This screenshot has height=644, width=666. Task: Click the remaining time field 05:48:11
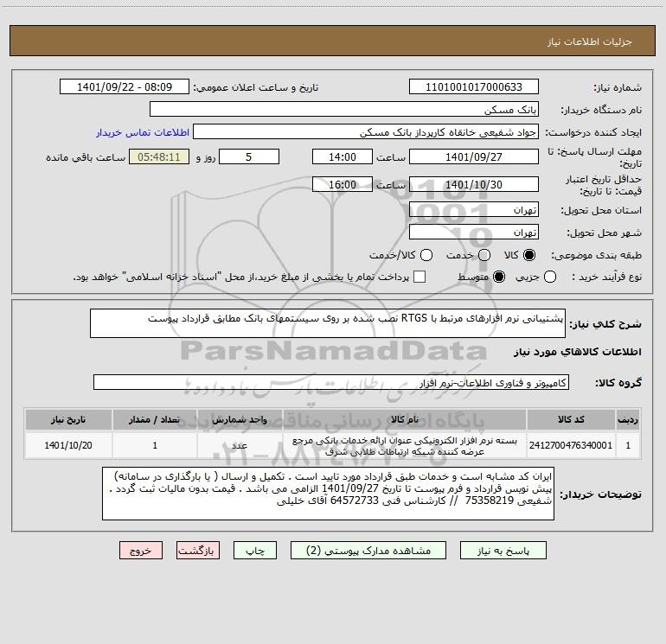(159, 156)
